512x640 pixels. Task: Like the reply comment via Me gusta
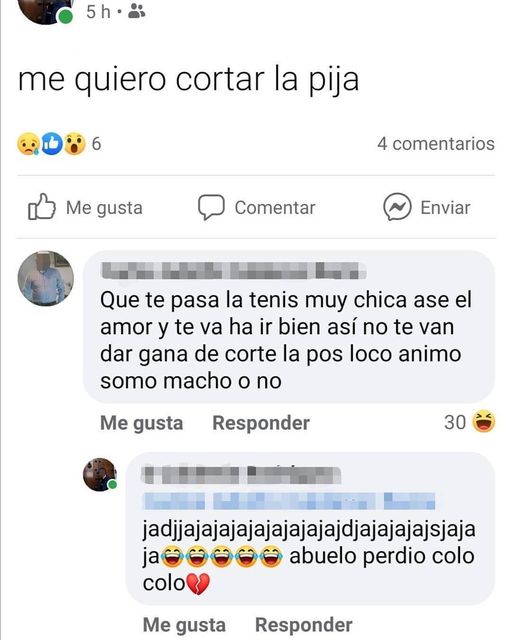click(x=184, y=625)
